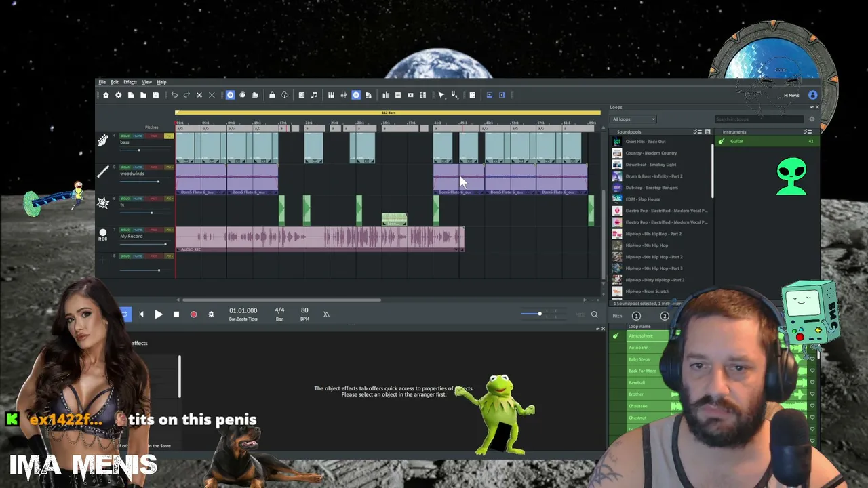Click the magnifier icon in the transport bar
The image size is (868, 488).
[x=594, y=314]
